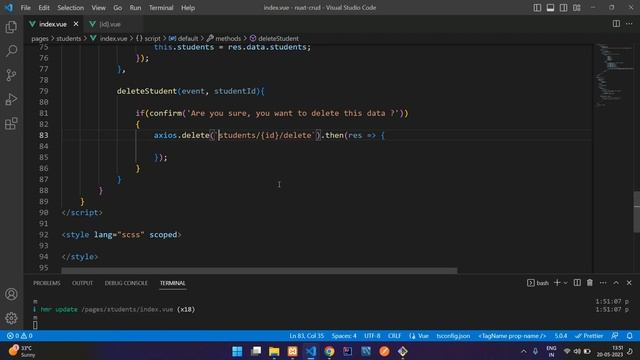Click errors and warnings status indicator
640x360 pixels.
(x=20, y=336)
